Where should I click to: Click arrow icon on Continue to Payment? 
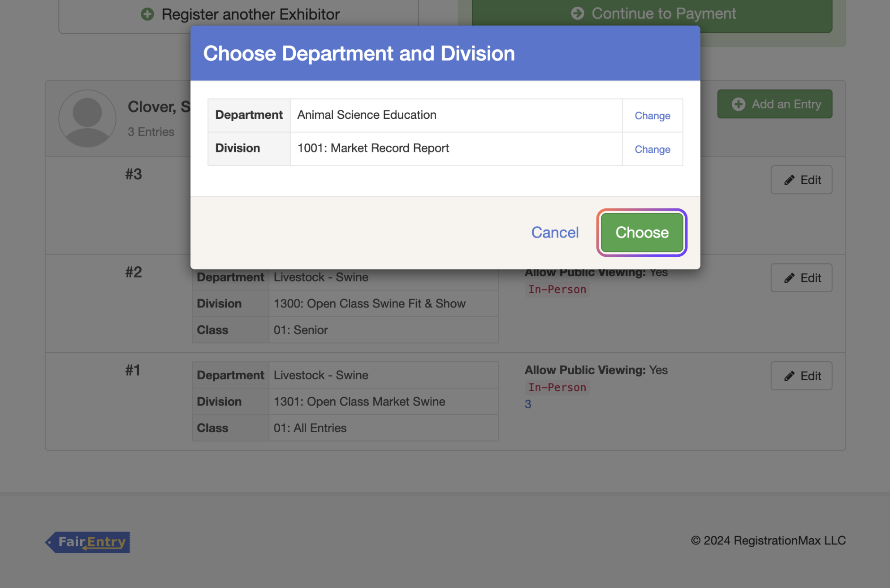(x=578, y=13)
